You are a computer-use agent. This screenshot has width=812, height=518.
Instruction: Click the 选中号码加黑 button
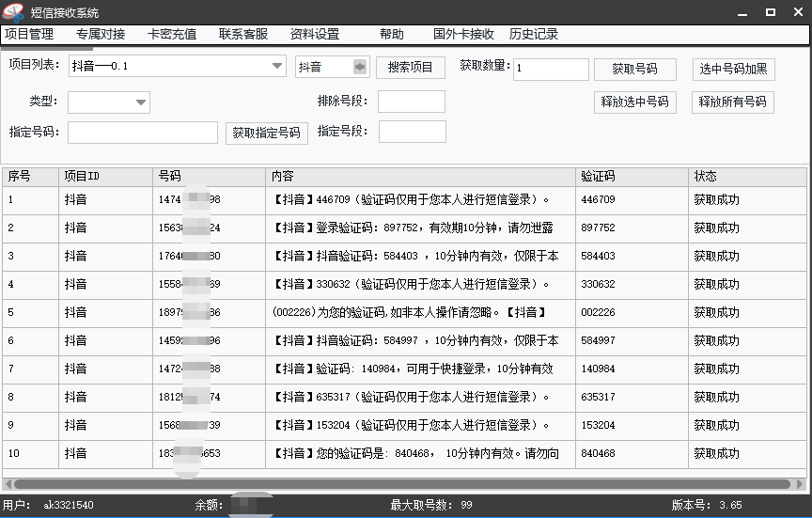[733, 69]
